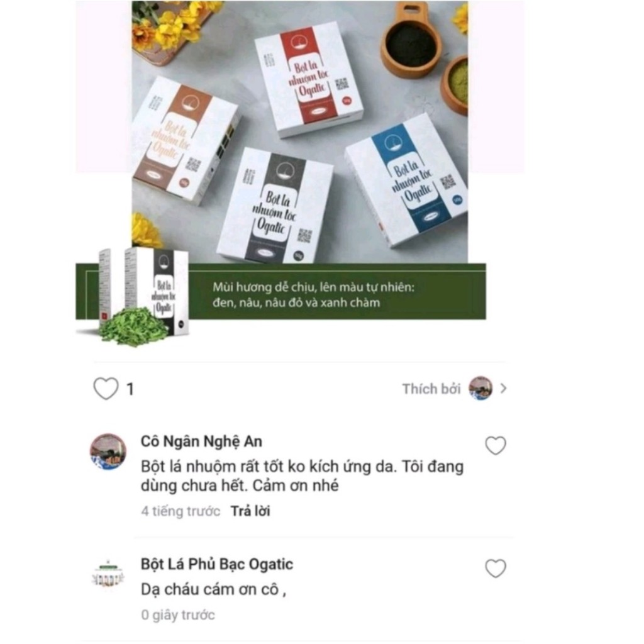Open Bột Lá Phủ Bạc Ogatic avatar
The height and width of the screenshot is (644, 644).
click(108, 574)
